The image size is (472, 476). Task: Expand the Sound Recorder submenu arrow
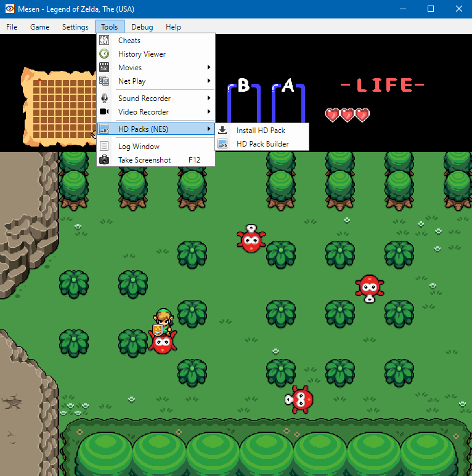click(x=209, y=98)
